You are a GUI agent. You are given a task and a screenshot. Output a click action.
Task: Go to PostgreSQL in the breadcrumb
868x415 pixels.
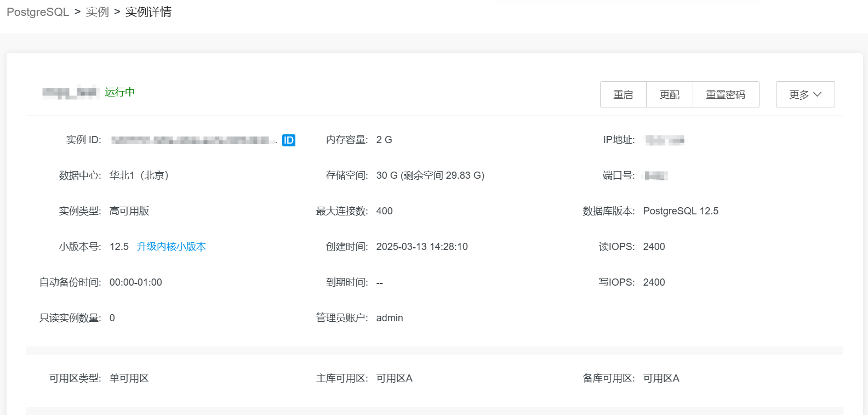[38, 12]
